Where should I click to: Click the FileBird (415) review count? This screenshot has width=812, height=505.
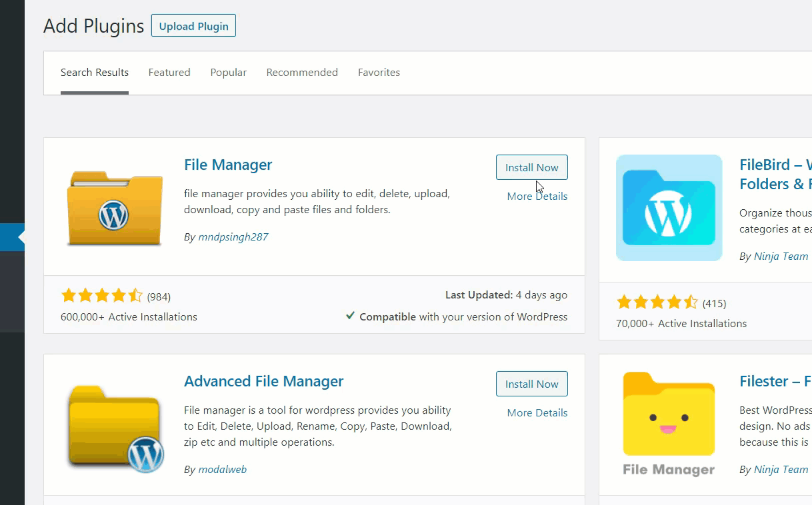tap(714, 303)
